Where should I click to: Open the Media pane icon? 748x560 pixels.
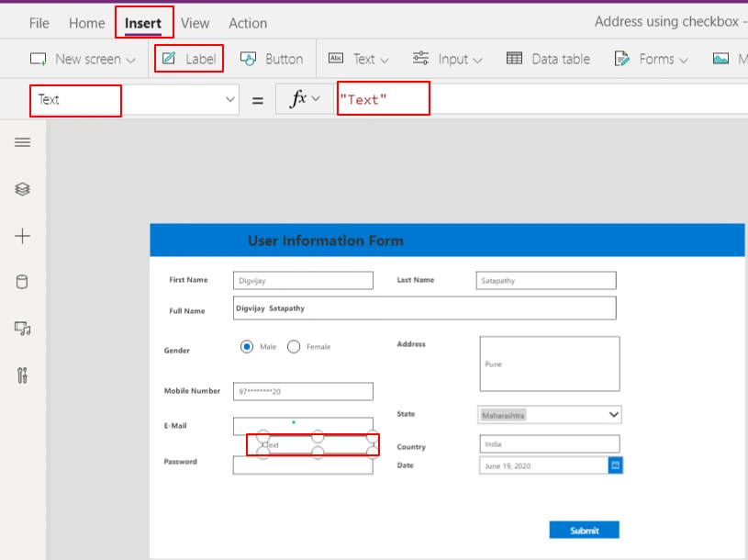tap(22, 329)
